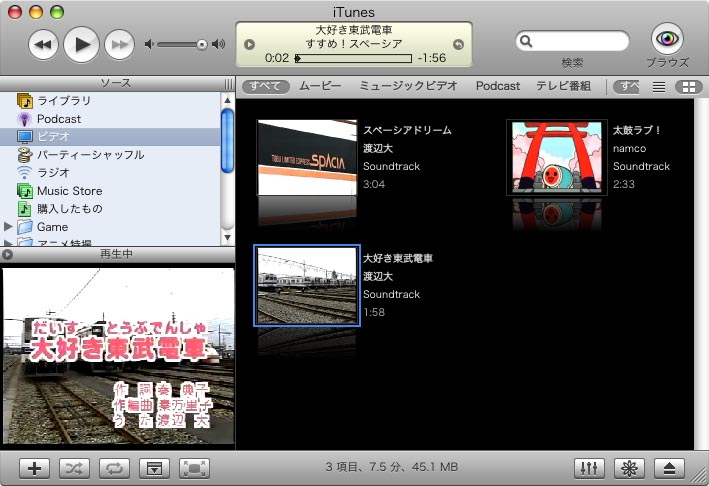Open the equalizer window

tap(589, 469)
